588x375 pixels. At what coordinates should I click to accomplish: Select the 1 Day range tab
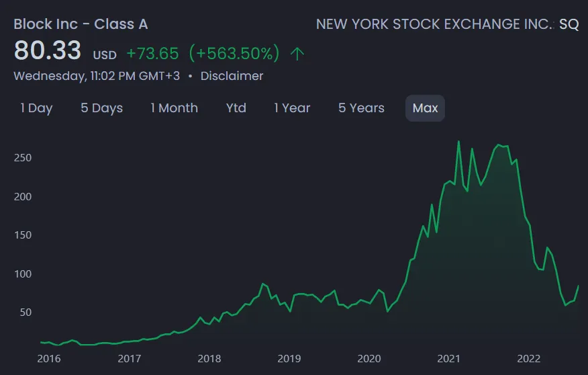[36, 108]
